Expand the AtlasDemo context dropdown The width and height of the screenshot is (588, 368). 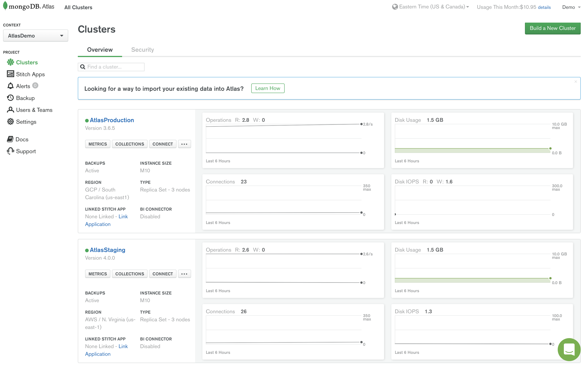(x=36, y=36)
